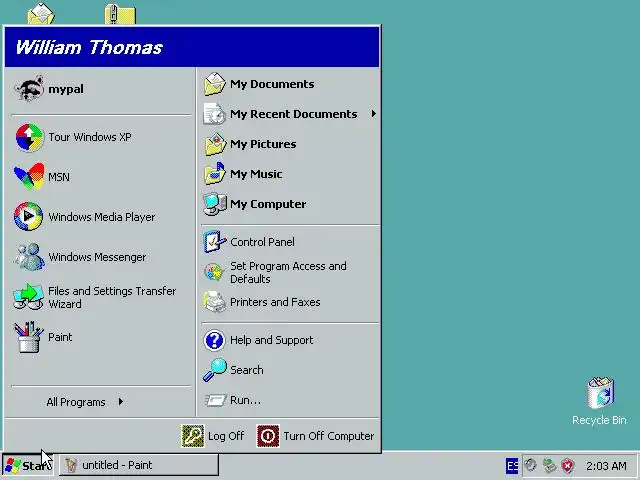Open the Paint bucket icon
Viewport: 640px width, 480px height.
coord(29,337)
